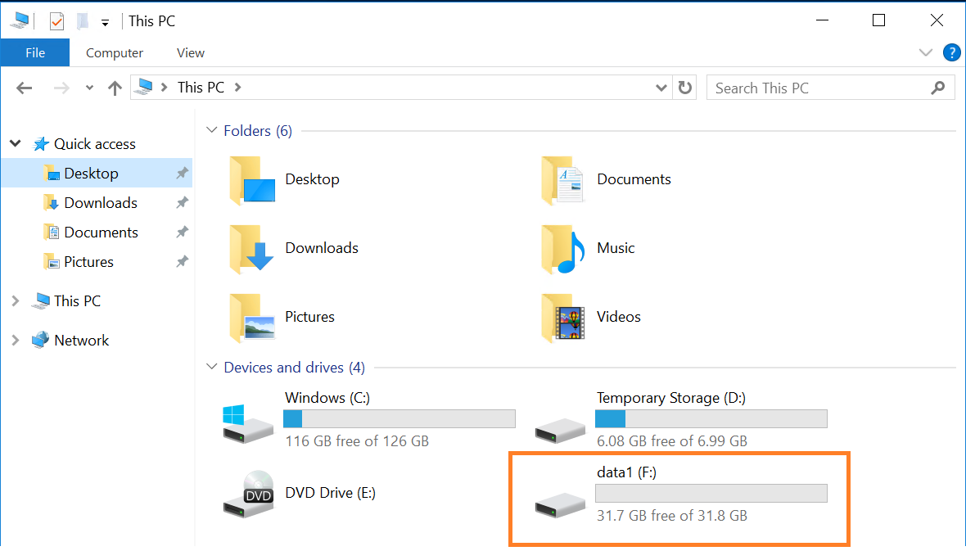Open the Music folder icon
Viewport: 966px width, 560px height.
point(563,248)
